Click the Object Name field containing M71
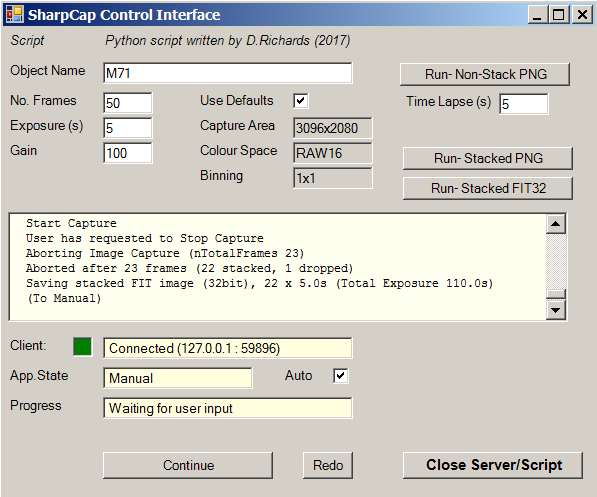597x497 pixels. pos(228,73)
